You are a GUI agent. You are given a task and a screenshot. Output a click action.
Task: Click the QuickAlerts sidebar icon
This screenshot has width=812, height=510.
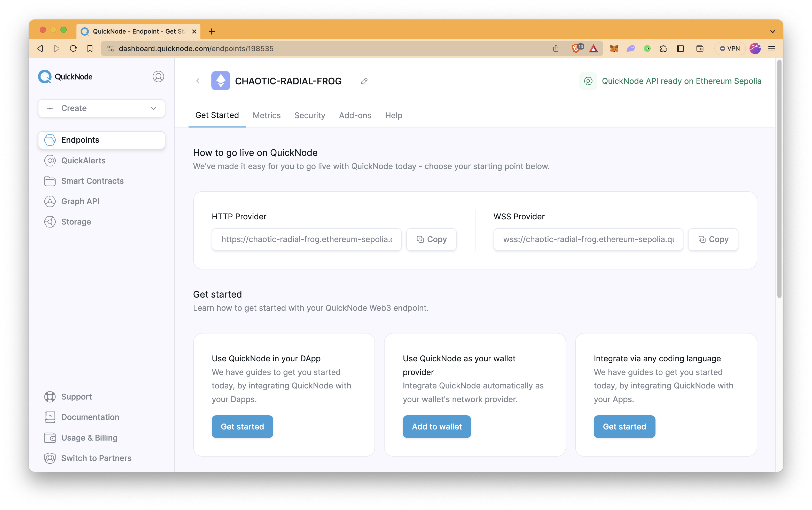coord(50,161)
